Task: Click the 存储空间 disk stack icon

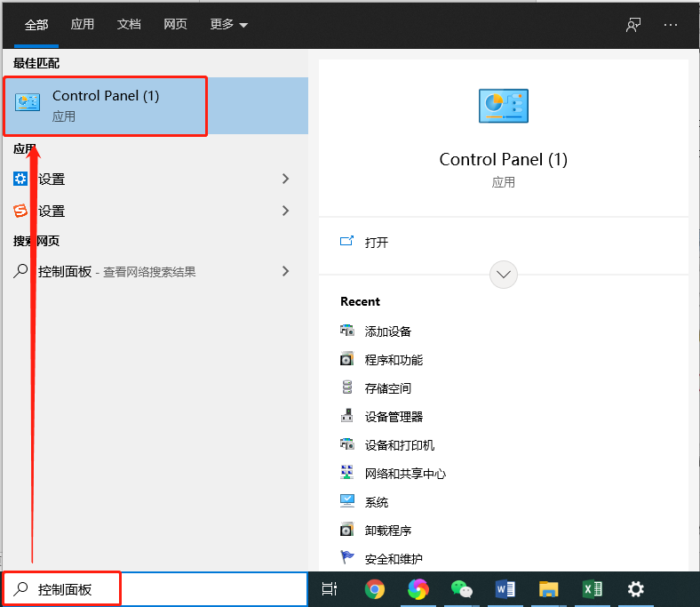Action: click(346, 387)
